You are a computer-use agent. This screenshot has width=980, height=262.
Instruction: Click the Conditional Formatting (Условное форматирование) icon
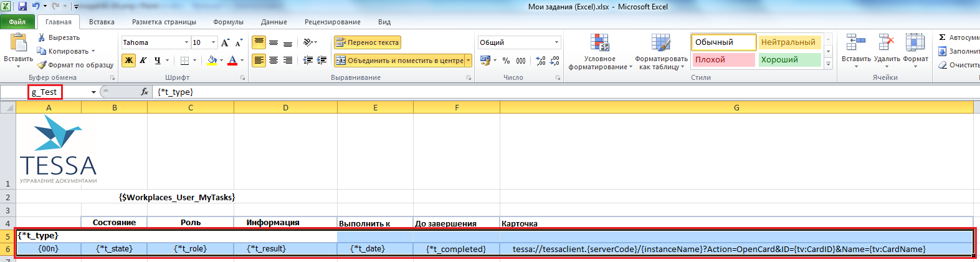click(x=599, y=44)
